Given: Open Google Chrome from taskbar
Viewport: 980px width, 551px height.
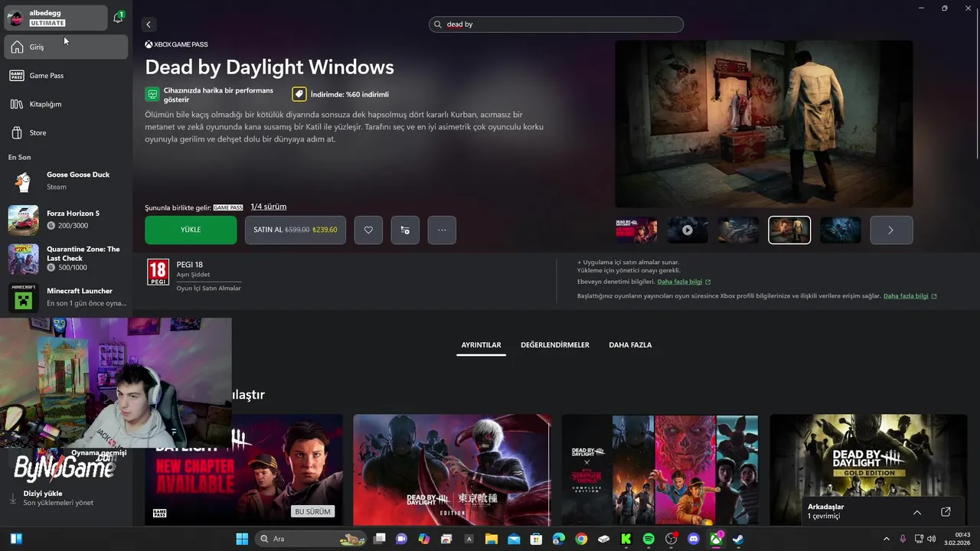Looking at the screenshot, I should tap(581, 539).
